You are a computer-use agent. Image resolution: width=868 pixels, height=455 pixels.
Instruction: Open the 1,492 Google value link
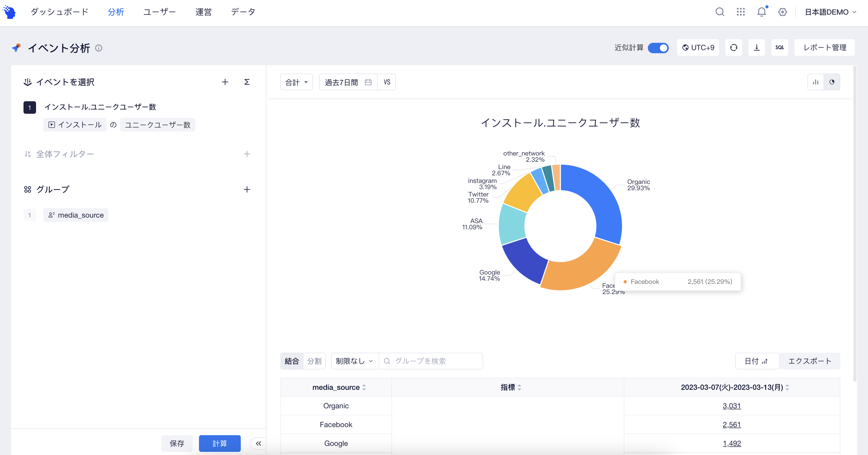click(x=731, y=444)
